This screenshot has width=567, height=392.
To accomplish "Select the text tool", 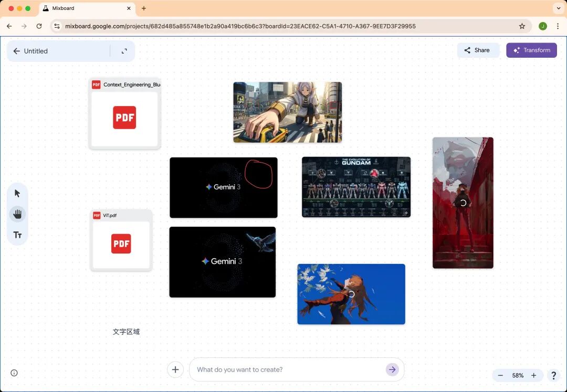I will click(x=17, y=235).
